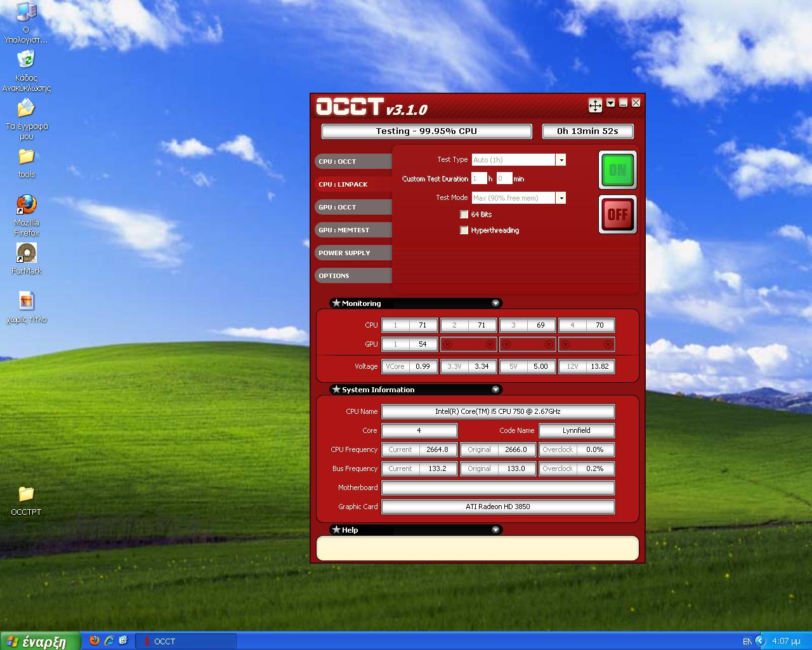Open the Test Mode dropdown

(x=561, y=198)
